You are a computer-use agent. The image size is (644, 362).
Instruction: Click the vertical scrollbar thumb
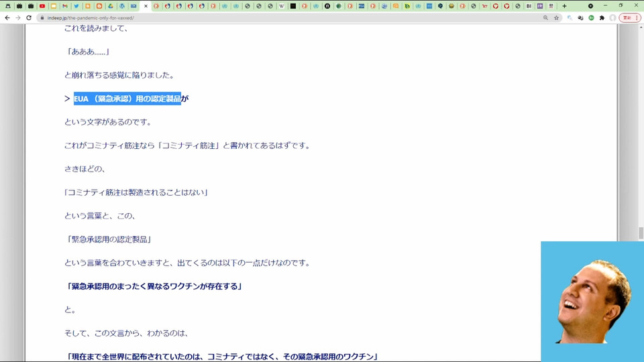coord(641,233)
